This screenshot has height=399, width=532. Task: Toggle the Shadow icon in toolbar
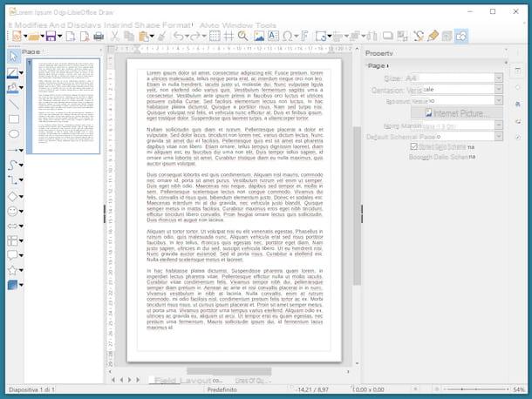388,36
